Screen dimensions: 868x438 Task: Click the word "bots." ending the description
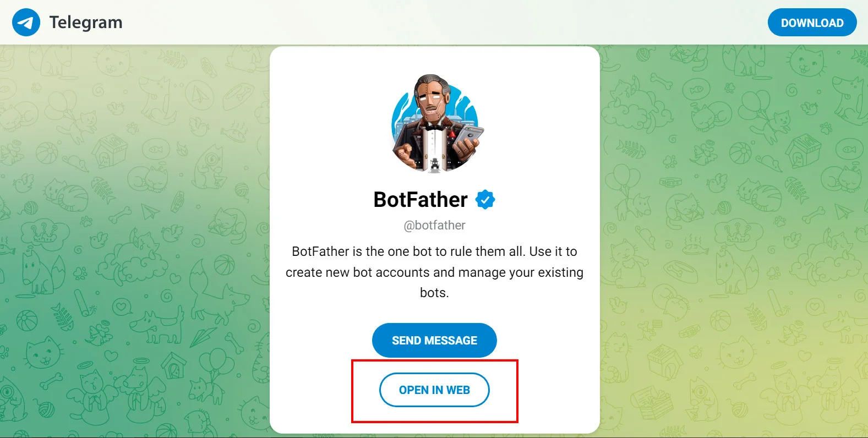click(x=434, y=293)
